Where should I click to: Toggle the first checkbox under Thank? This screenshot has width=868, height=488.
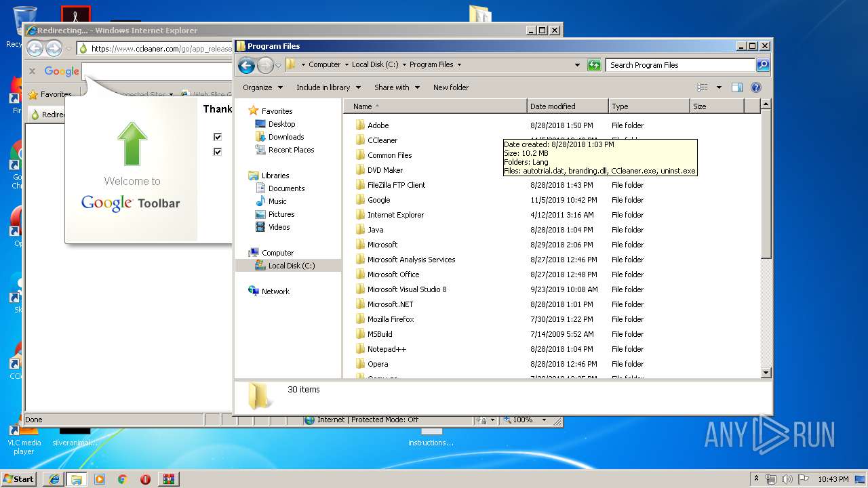point(218,136)
